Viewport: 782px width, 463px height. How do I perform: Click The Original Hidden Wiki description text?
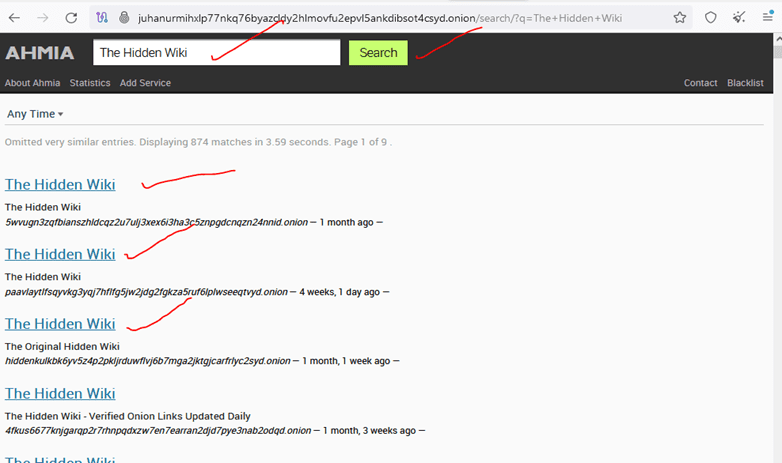pyautogui.click(x=62, y=346)
